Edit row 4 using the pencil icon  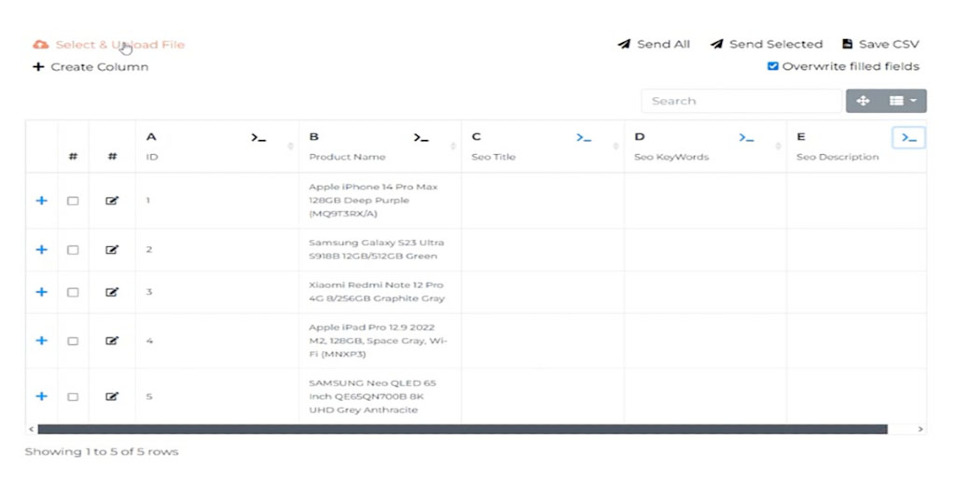tap(112, 340)
